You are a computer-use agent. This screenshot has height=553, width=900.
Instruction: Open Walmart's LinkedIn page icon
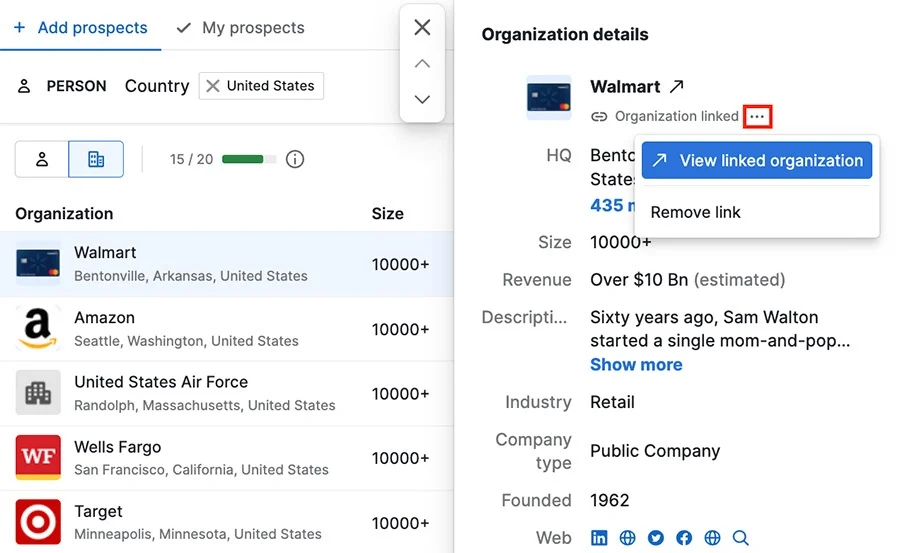click(x=599, y=537)
